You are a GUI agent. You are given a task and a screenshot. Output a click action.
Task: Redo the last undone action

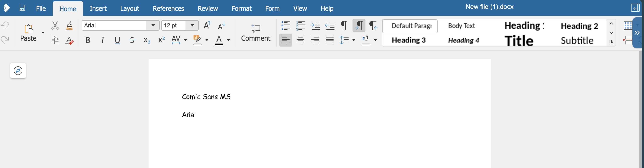[5, 40]
